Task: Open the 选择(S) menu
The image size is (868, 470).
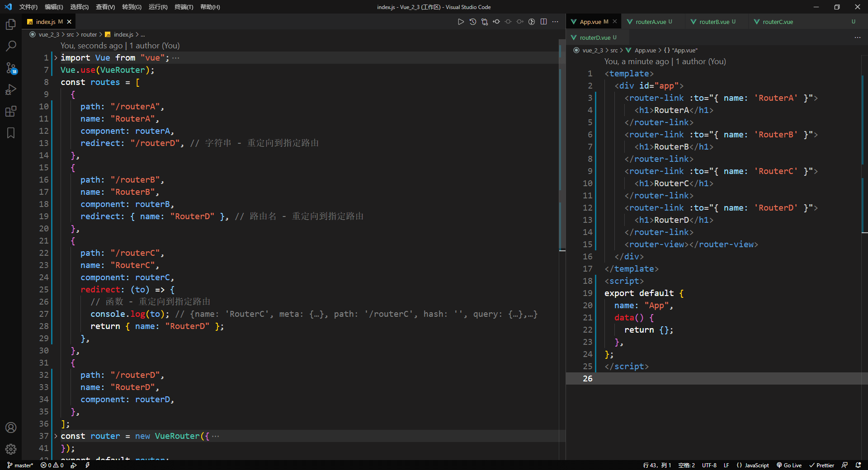Action: (x=80, y=7)
